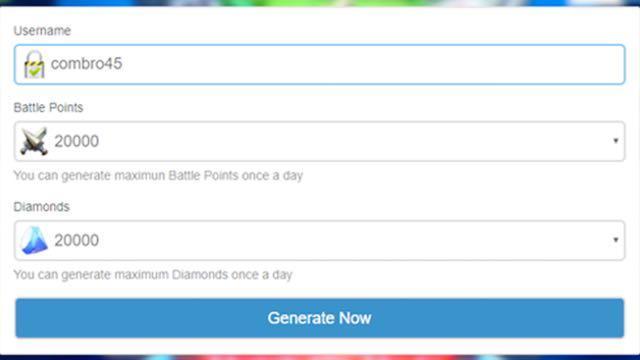The image size is (640, 360).
Task: Click the combro45 text in the username box
Action: 86,64
